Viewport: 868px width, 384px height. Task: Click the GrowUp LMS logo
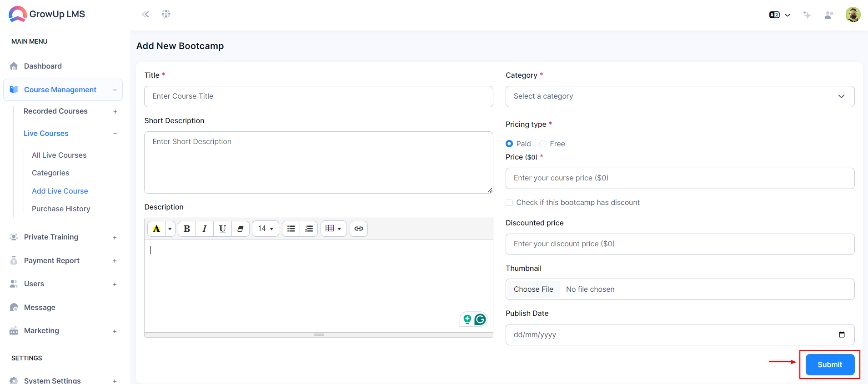tap(47, 14)
